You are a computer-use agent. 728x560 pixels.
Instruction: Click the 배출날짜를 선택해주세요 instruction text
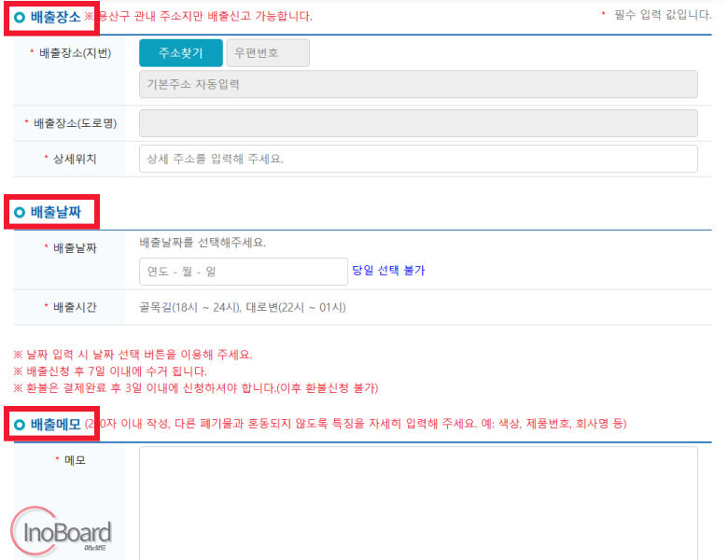coord(203,243)
